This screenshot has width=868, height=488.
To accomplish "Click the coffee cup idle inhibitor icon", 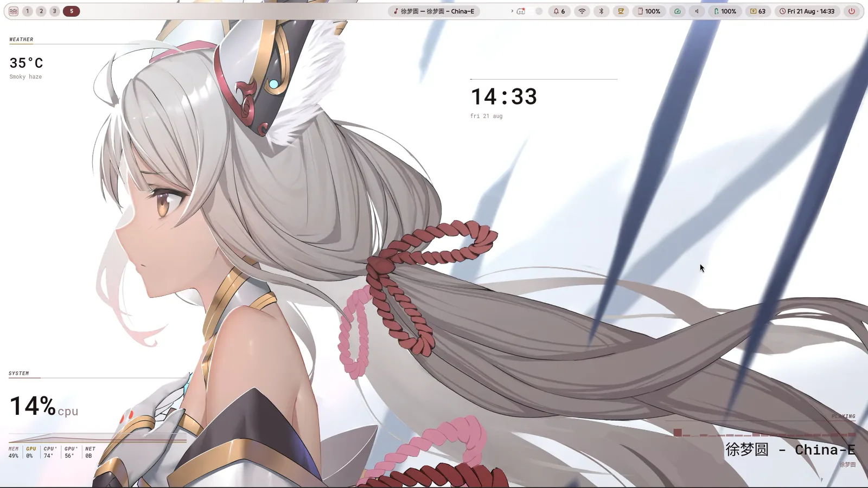I will (621, 11).
